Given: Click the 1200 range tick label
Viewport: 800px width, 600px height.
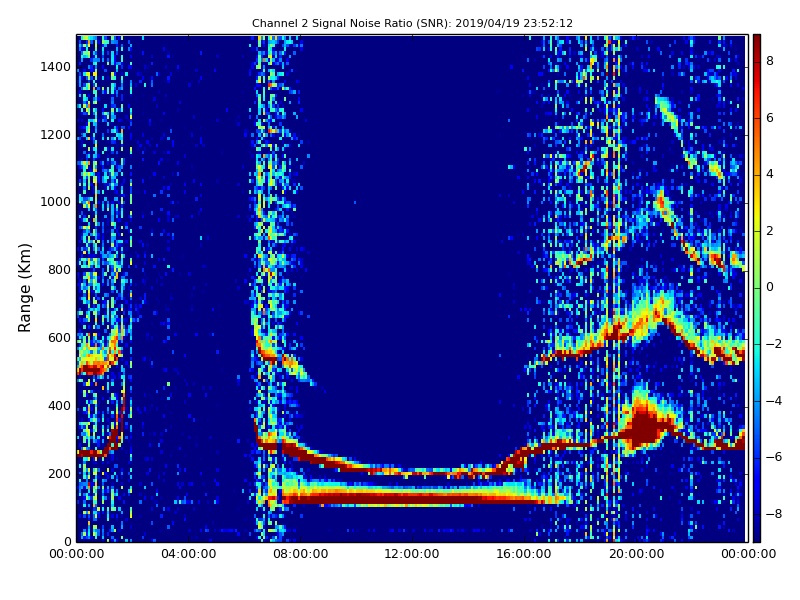Looking at the screenshot, I should click(x=56, y=135).
